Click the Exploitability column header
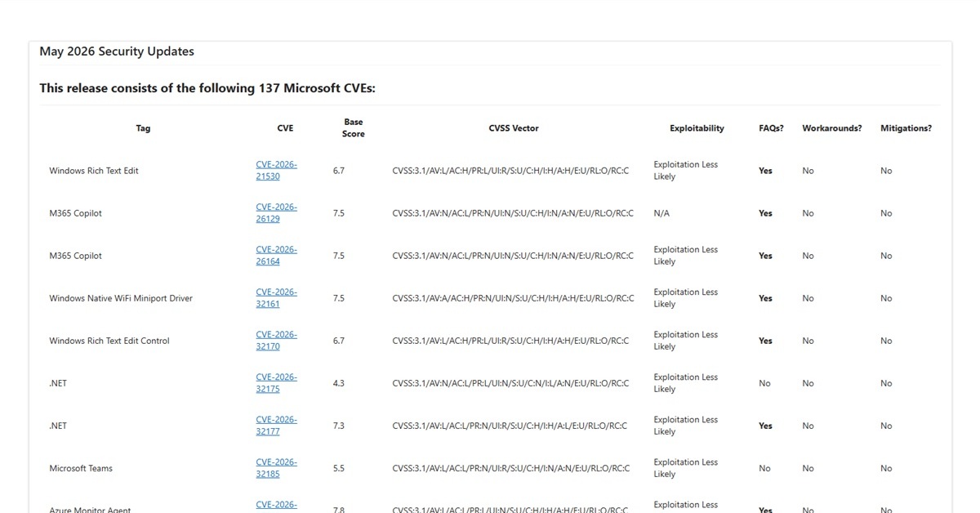This screenshot has width=980, height=513. (x=697, y=128)
